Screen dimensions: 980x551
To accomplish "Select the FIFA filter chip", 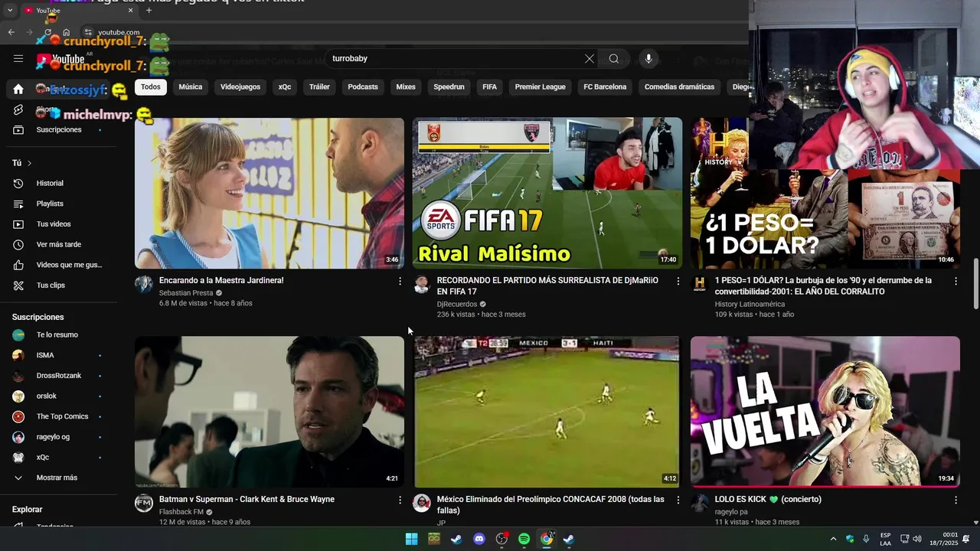I will 490,87.
